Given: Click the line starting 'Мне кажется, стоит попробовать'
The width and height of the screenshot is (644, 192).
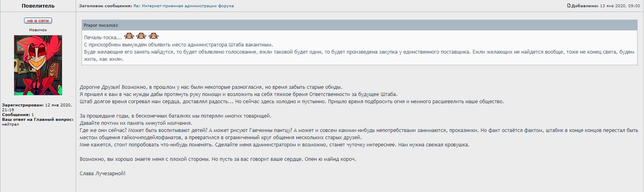Looking at the screenshot, I should pyautogui.click(x=274, y=145).
